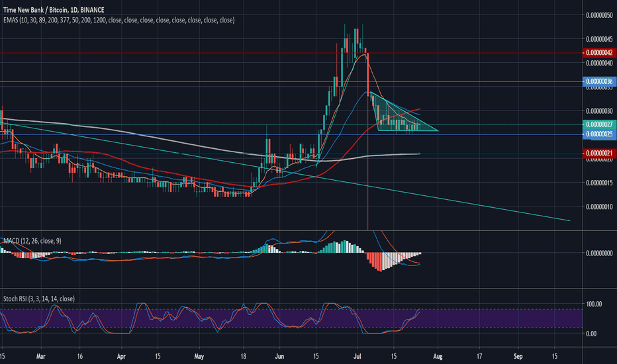Viewport: 617px width, 364px height.
Task: Click the Time New Bank / Bitcoin chart title
Action: click(x=54, y=10)
